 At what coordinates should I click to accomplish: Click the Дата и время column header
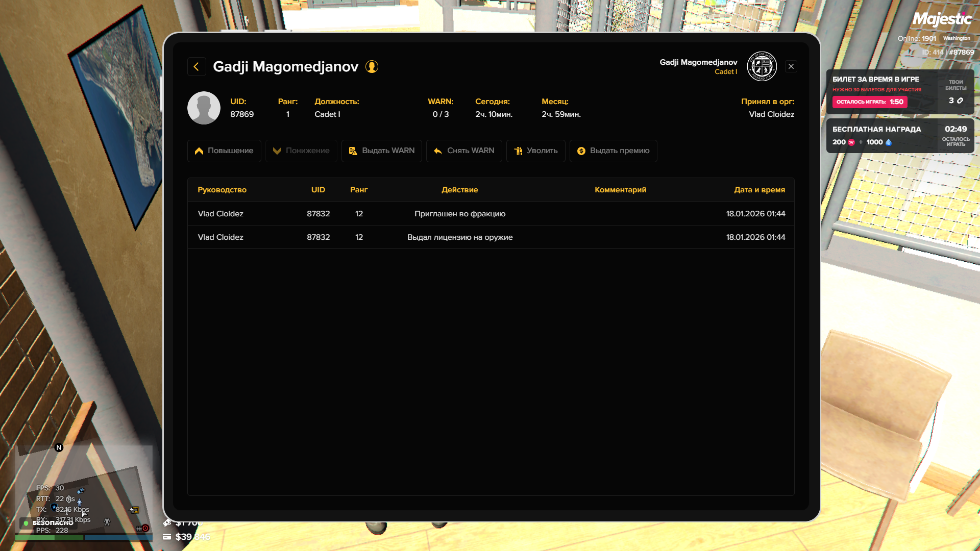pos(759,190)
